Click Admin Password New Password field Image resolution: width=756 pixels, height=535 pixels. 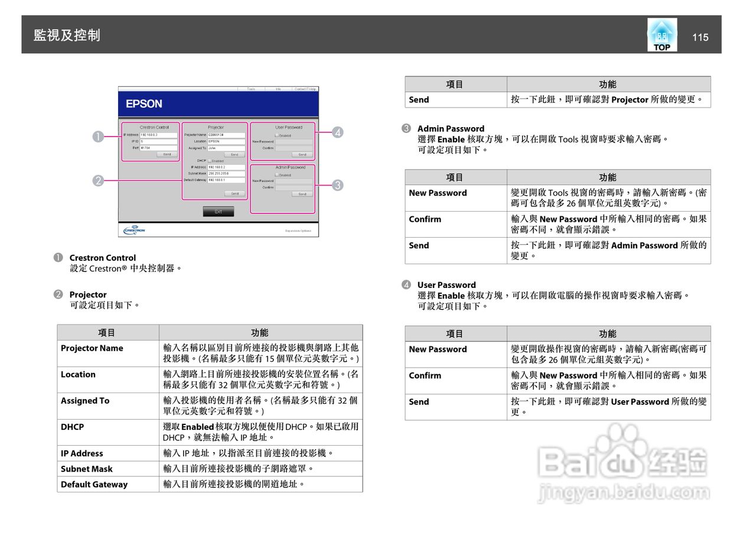[x=294, y=181]
